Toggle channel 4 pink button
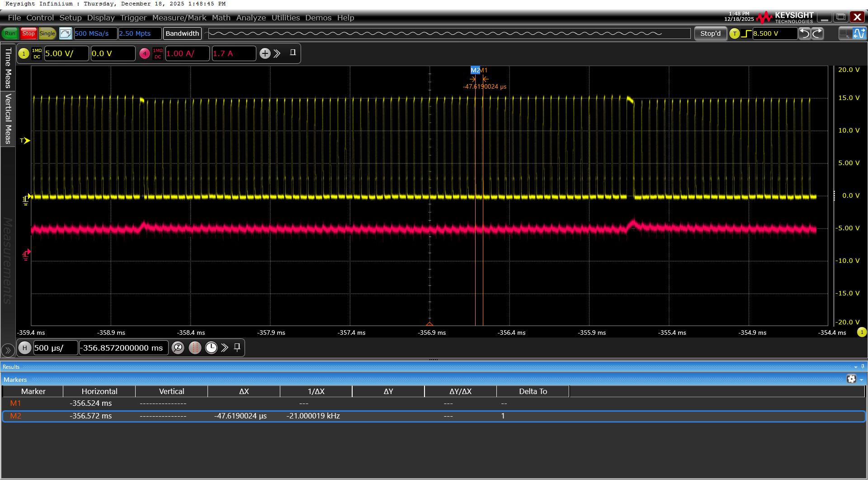 point(145,53)
